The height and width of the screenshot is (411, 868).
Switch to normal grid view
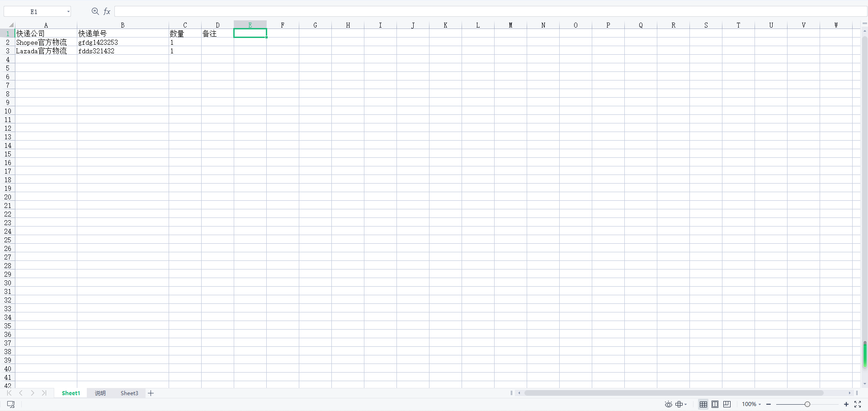click(703, 404)
